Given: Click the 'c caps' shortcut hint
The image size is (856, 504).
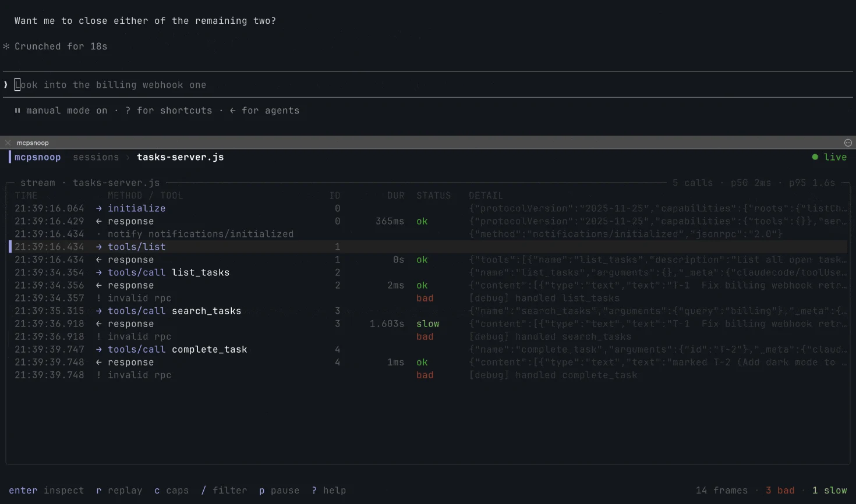Looking at the screenshot, I should pos(171,491).
